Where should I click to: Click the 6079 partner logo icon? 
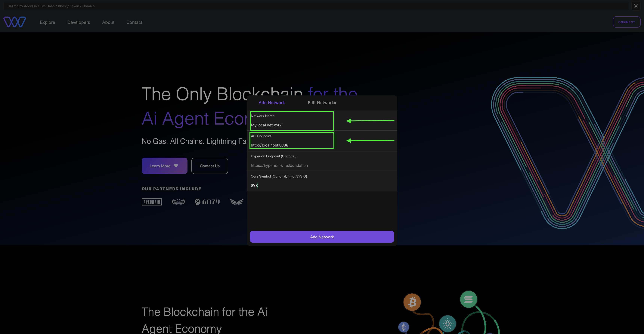click(207, 202)
